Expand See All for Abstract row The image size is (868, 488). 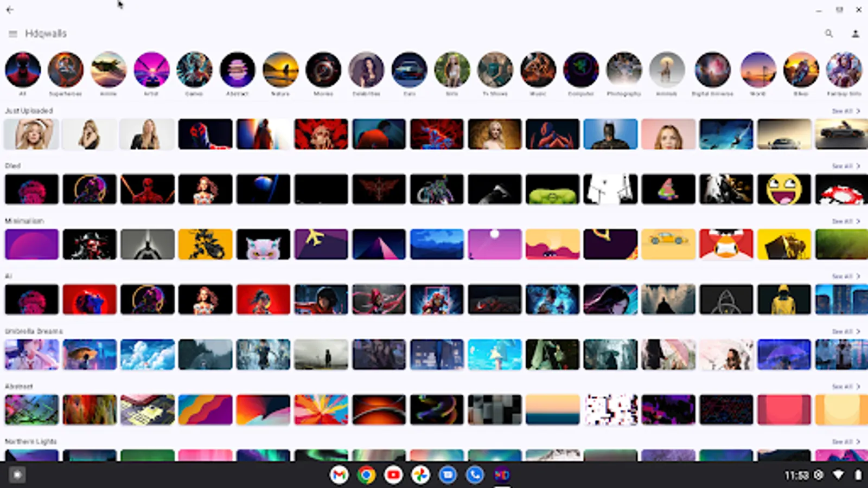[x=846, y=387]
